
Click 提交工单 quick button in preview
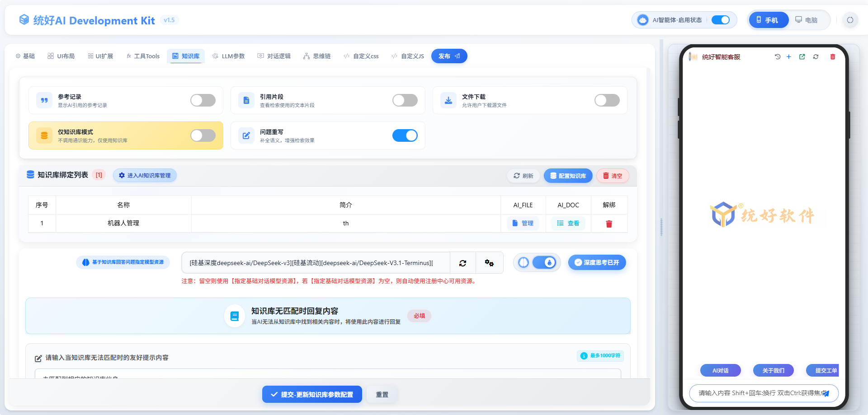pyautogui.click(x=823, y=370)
